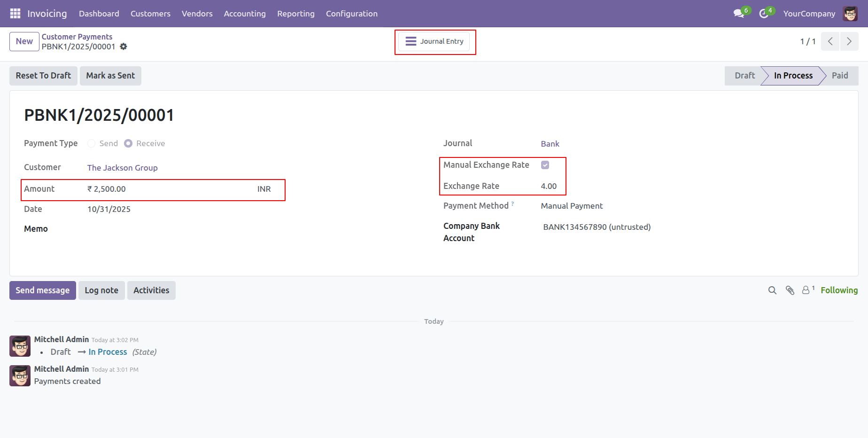Image resolution: width=868 pixels, height=438 pixels.
Task: Open the apps grid menu icon
Action: (15, 14)
